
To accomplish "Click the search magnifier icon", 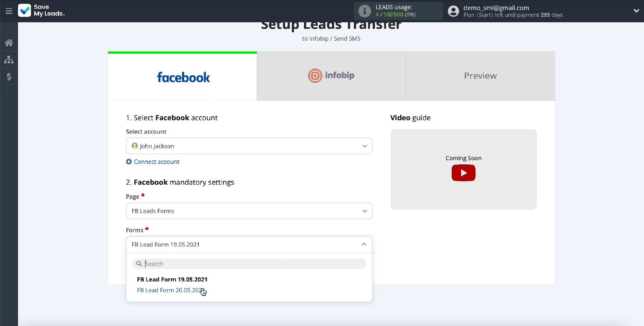I will (139, 263).
